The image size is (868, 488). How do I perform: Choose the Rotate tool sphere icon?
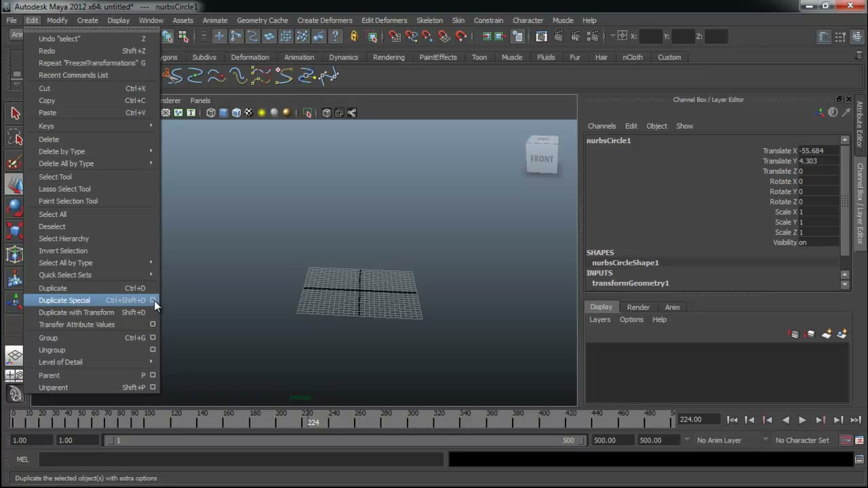[15, 207]
